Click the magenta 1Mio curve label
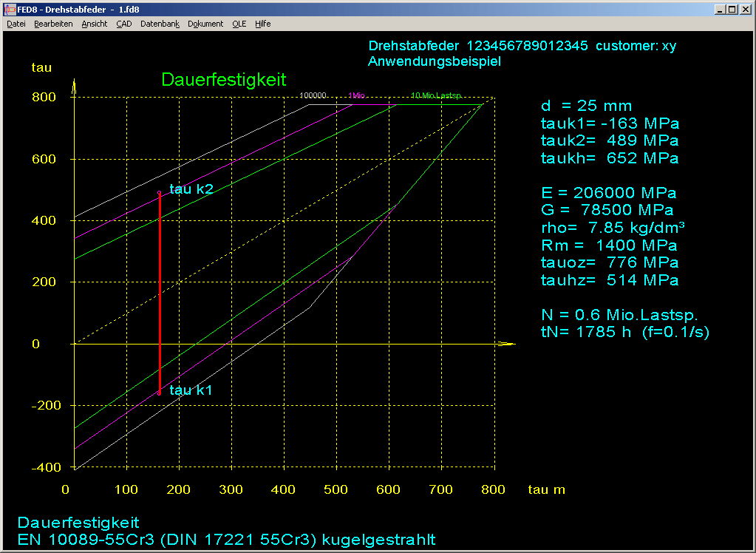 click(356, 96)
